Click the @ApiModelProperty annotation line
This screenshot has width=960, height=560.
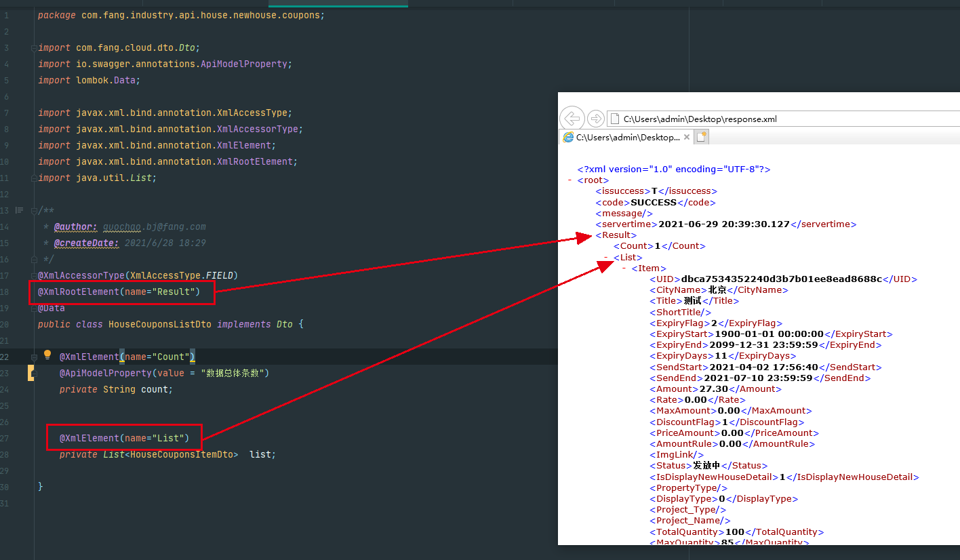(x=165, y=373)
